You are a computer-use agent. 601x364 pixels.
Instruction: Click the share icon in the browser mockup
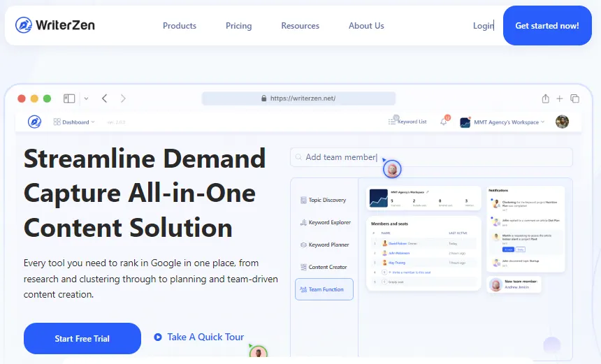pyautogui.click(x=545, y=99)
